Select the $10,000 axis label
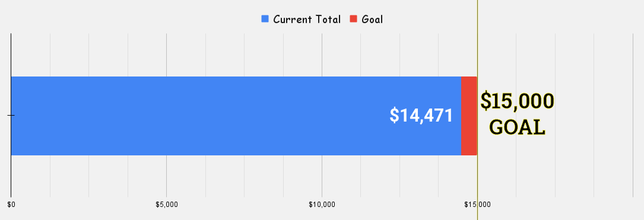Screen dimensions: 644x220 click(x=322, y=205)
